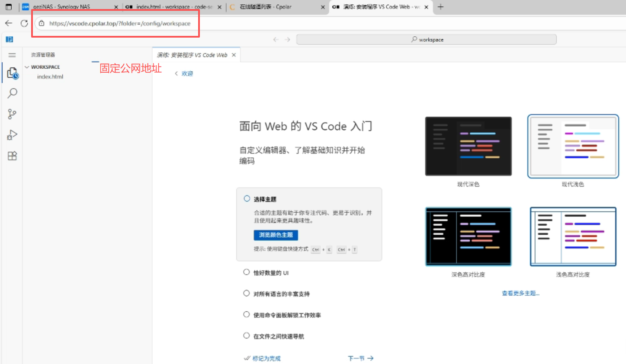Select 对所有语言的丰富支持 radio step
Image resolution: width=626 pixels, height=364 pixels.
pyautogui.click(x=247, y=294)
